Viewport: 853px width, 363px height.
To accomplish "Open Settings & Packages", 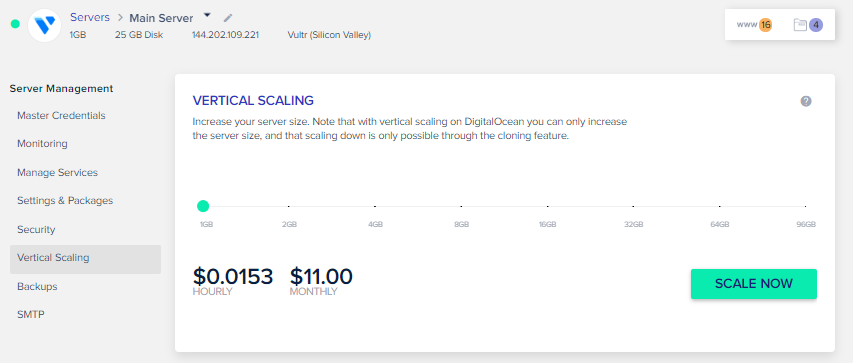I will pos(65,201).
